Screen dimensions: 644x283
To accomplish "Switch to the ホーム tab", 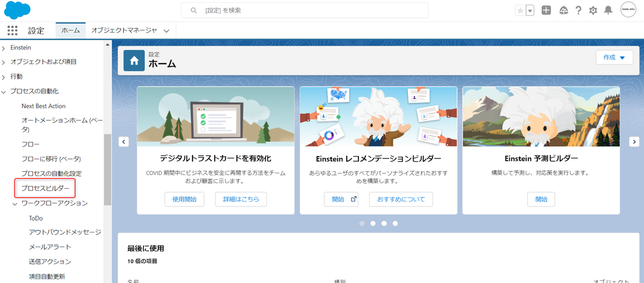I will [x=71, y=30].
